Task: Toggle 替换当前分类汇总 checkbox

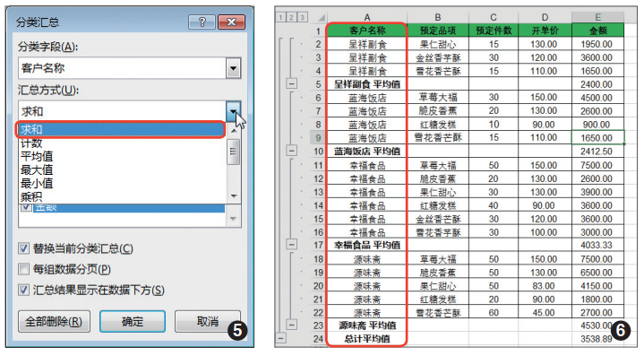Action: click(24, 248)
